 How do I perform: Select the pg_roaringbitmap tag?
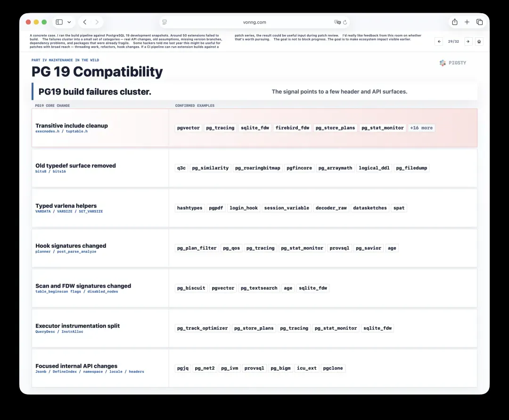click(258, 168)
